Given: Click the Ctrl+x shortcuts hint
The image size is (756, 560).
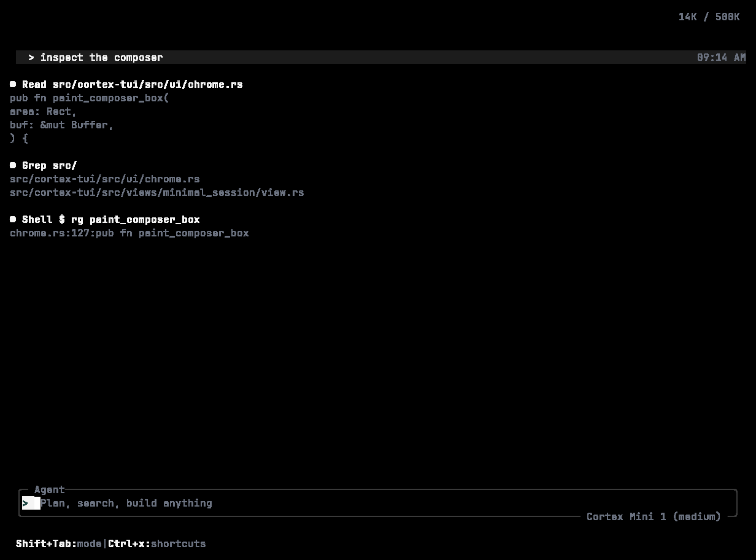Looking at the screenshot, I should click(x=157, y=543).
